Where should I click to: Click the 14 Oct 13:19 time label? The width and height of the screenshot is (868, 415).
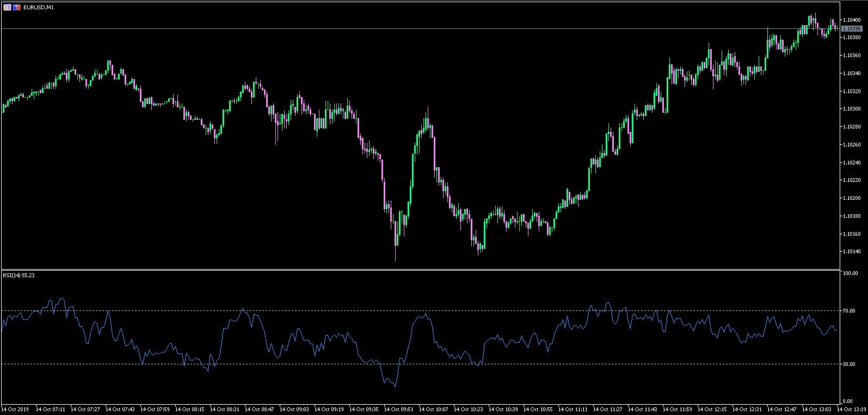(x=852, y=409)
